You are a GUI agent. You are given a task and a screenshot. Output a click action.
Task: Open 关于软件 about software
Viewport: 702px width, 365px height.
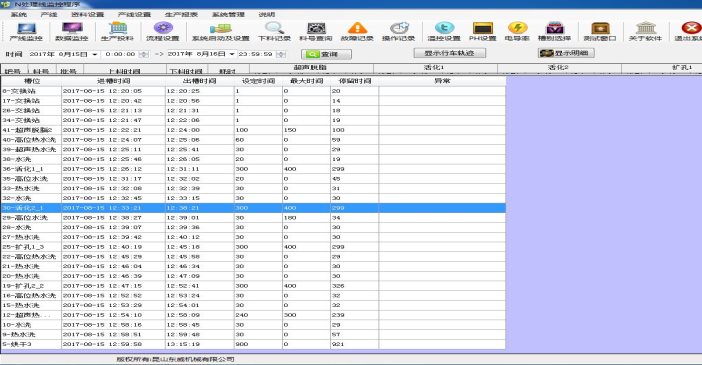(645, 32)
